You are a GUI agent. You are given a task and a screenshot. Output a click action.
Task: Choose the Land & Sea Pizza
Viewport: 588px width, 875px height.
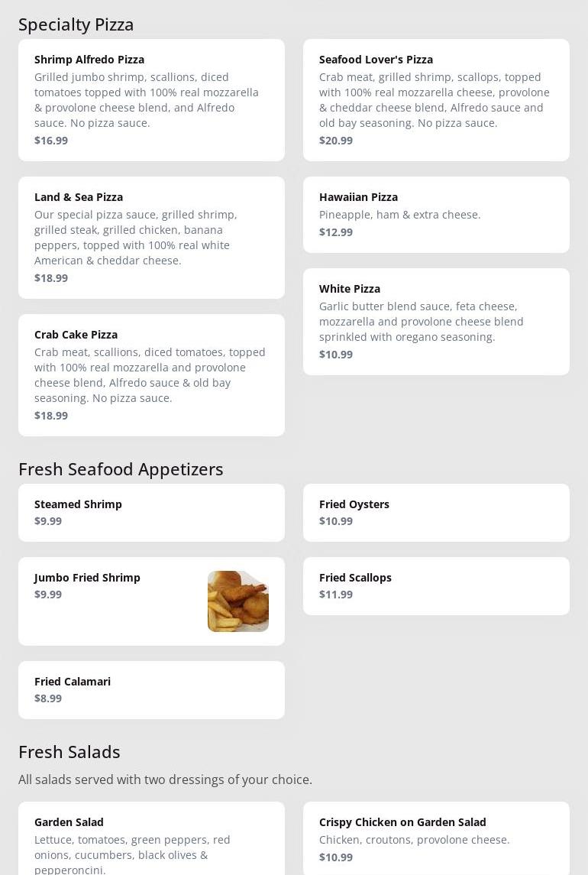pos(151,237)
